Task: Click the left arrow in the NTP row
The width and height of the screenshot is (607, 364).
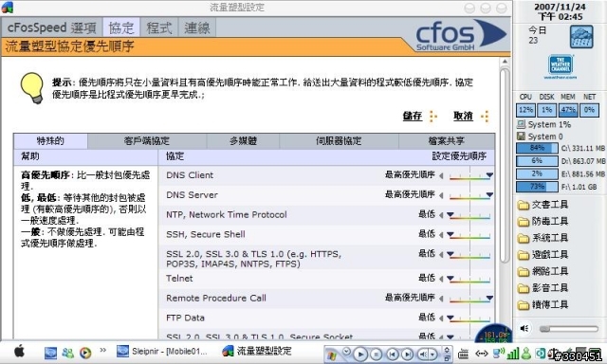Action: coord(441,215)
